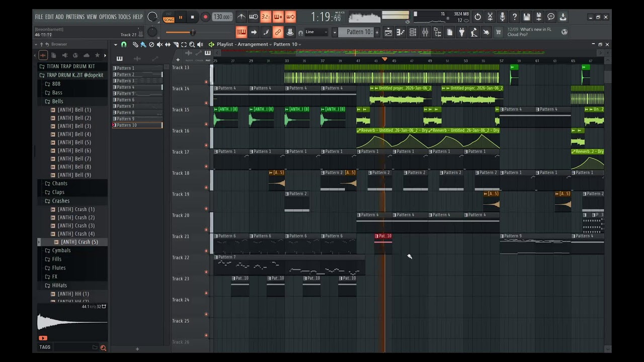Pause playback with the transport pause button
Image resolution: width=644 pixels, height=362 pixels.
tap(181, 17)
